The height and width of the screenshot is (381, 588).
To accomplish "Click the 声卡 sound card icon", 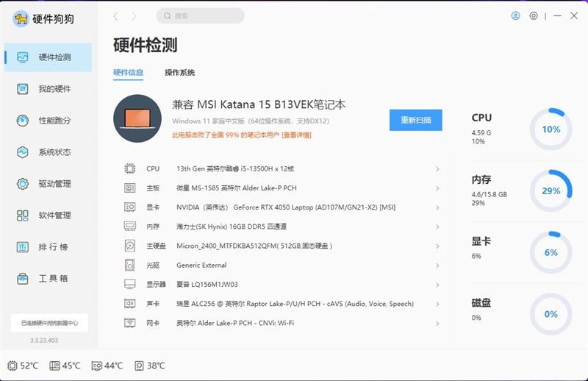I will 130,303.
